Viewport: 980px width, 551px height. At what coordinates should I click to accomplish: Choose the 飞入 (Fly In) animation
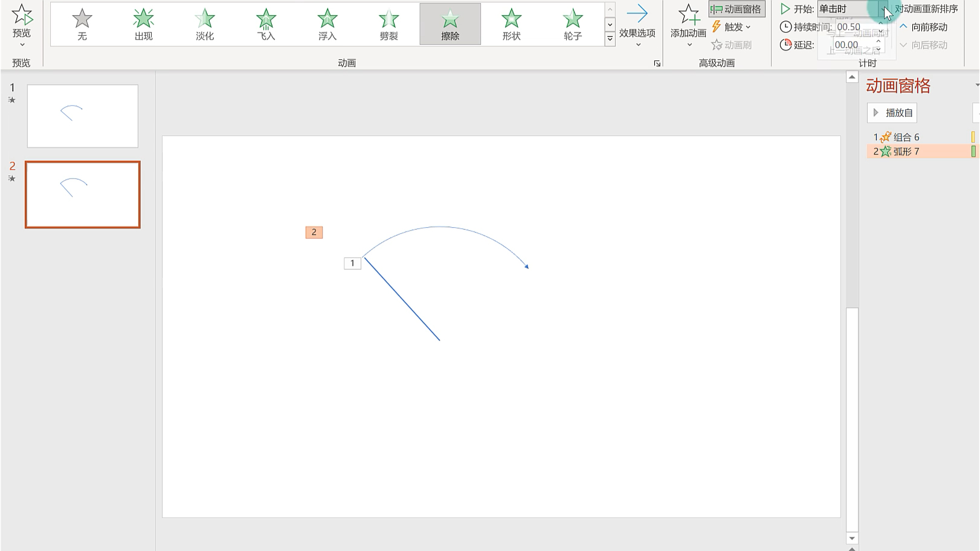point(265,23)
